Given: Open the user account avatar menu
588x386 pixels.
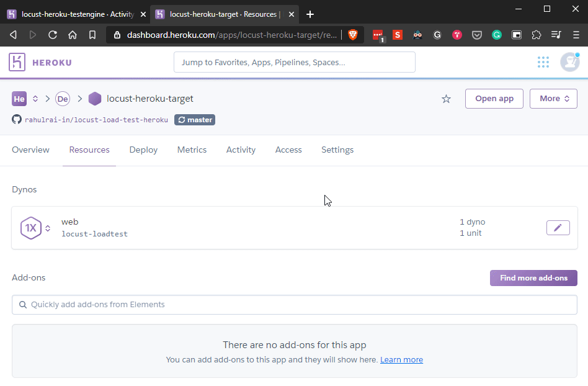Looking at the screenshot, I should pyautogui.click(x=569, y=62).
